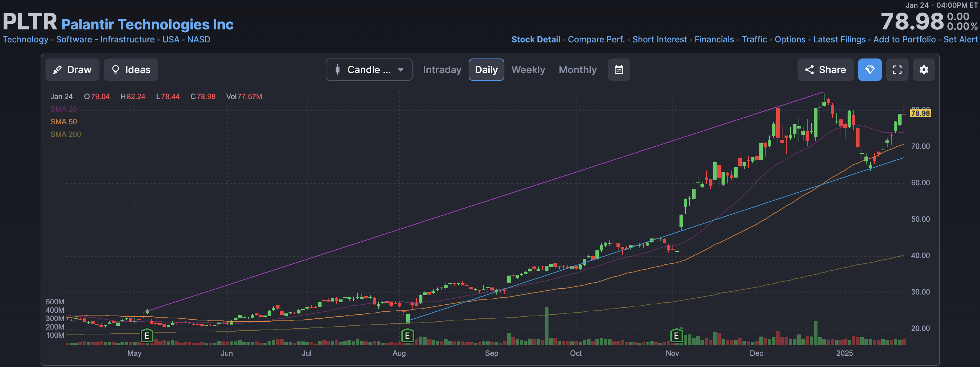Open the Latest Filings link
Viewport: 980px width, 367px height.
[x=839, y=40]
